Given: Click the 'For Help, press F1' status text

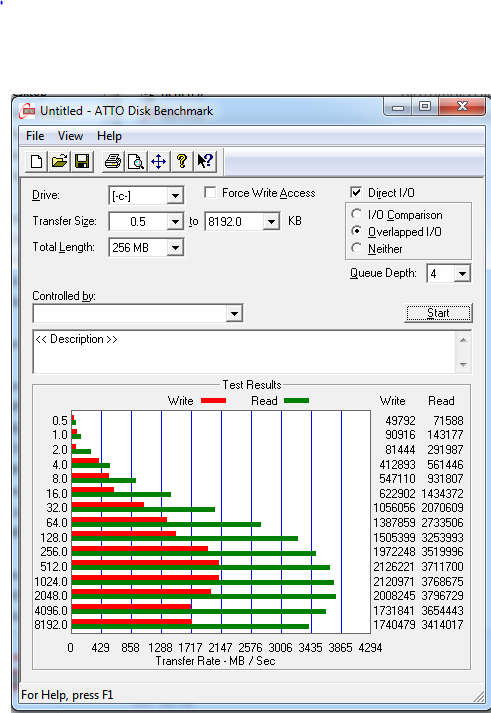Looking at the screenshot, I should coord(67,695).
